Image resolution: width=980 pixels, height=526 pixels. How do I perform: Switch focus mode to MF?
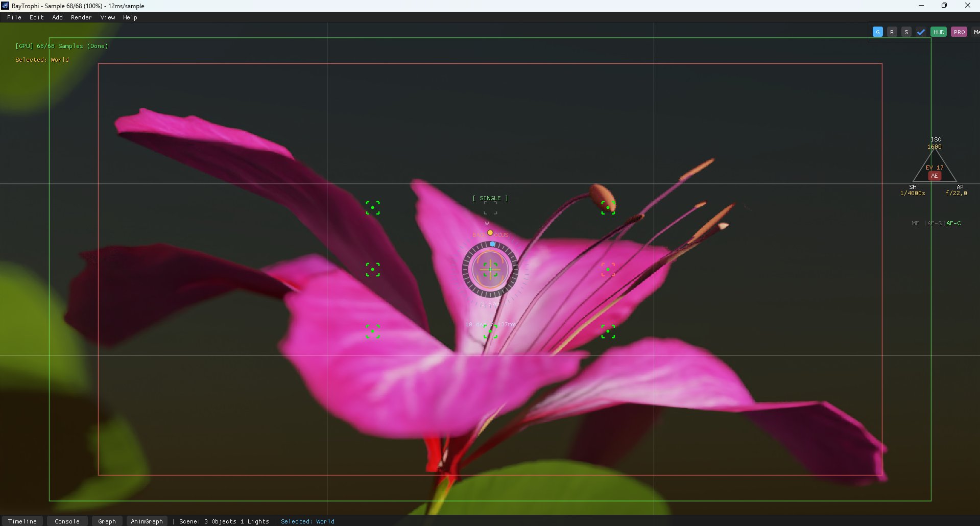tap(915, 223)
